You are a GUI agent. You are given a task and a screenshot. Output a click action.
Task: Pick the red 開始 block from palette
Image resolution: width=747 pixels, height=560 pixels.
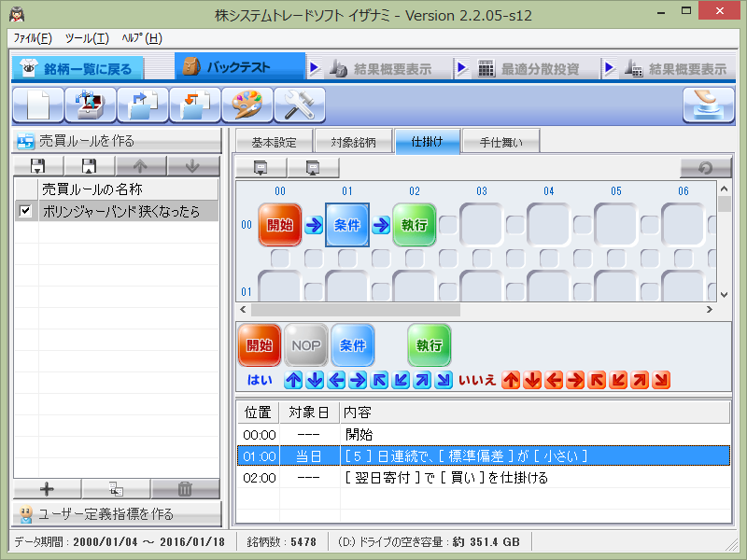point(260,345)
